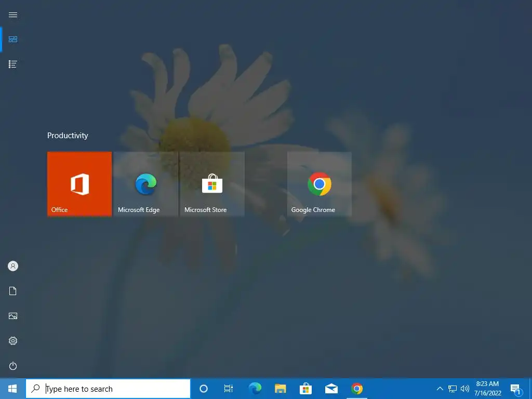
Task: Click the Windows Start button
Action: pyautogui.click(x=12, y=389)
